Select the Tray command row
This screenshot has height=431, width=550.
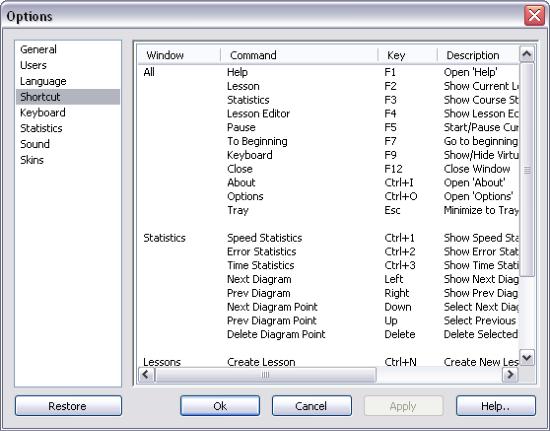(237, 210)
